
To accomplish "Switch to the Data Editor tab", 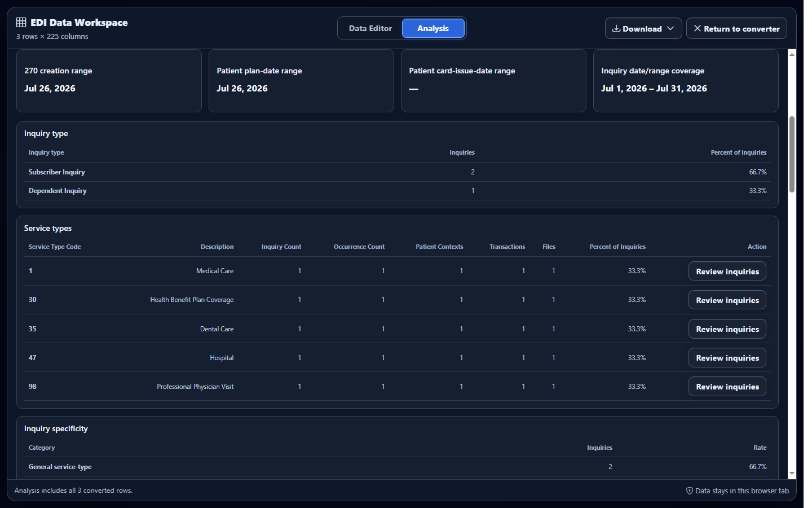I will coord(370,28).
